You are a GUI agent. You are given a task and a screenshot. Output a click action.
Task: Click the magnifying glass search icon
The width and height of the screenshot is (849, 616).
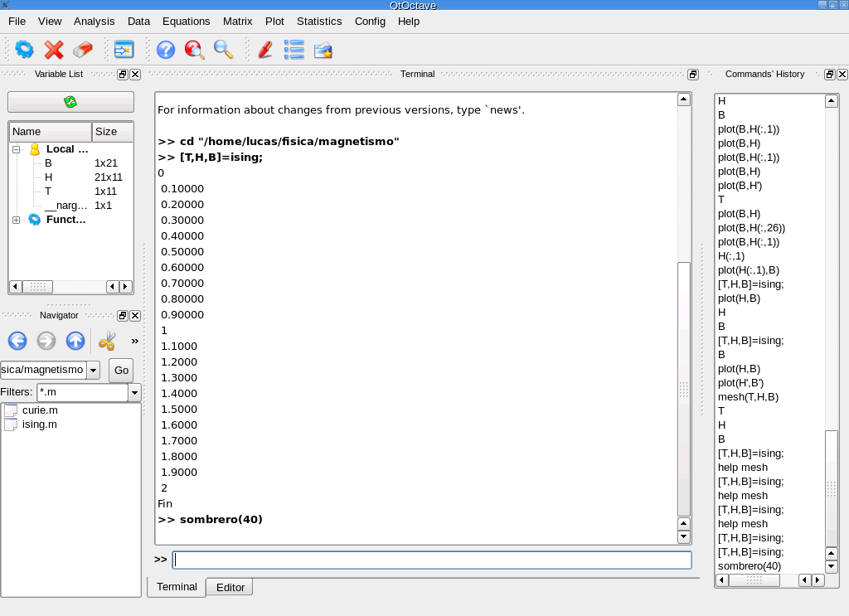tap(223, 50)
